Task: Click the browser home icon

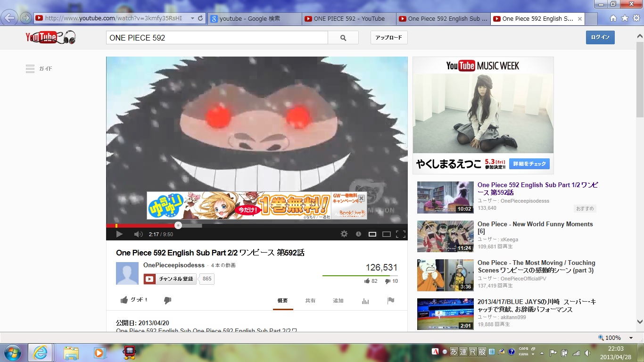Action: (613, 18)
